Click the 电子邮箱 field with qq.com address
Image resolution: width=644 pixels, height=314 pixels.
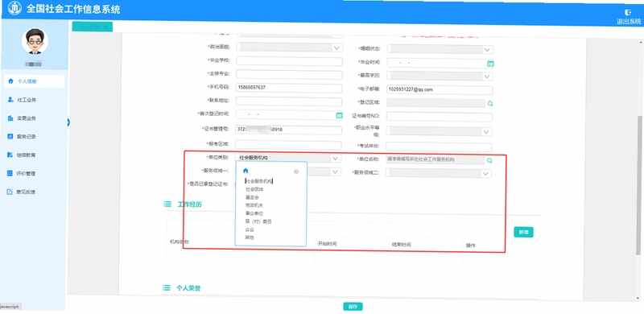[x=440, y=90]
